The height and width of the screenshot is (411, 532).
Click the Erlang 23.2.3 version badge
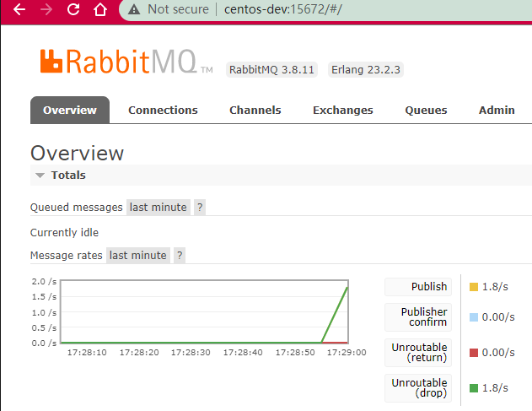pyautogui.click(x=366, y=70)
